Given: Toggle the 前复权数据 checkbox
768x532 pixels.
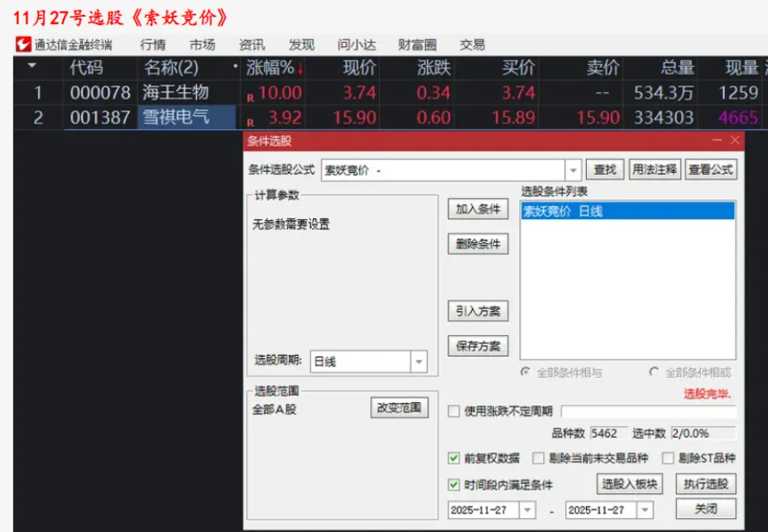Looking at the screenshot, I should click(454, 458).
